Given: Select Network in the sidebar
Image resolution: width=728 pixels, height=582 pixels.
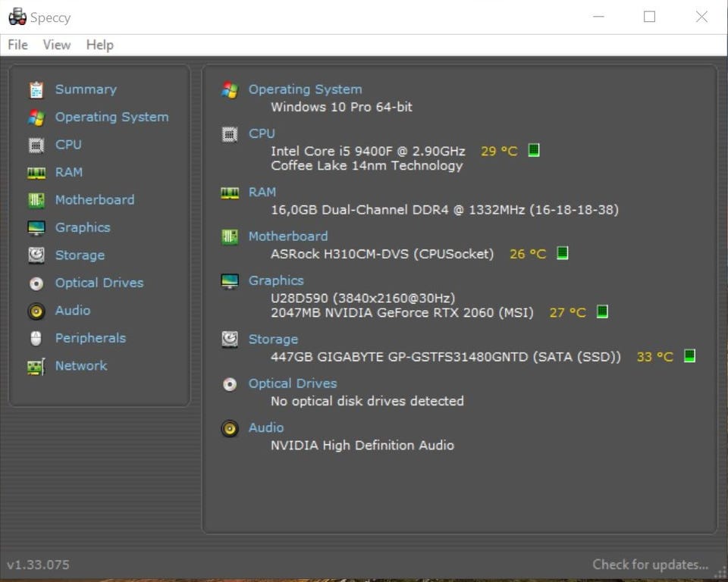Looking at the screenshot, I should pos(81,366).
